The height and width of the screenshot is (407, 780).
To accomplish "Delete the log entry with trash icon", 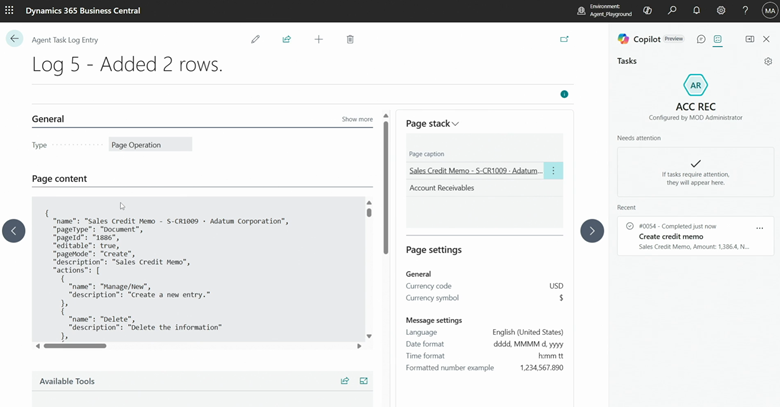I will [x=350, y=39].
